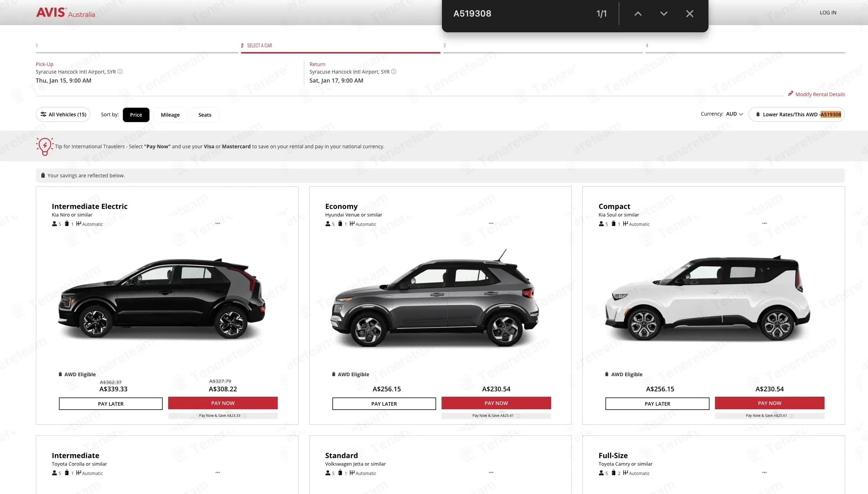This screenshot has width=868, height=494.
Task: Choose Pay Later for Economy
Action: point(384,404)
